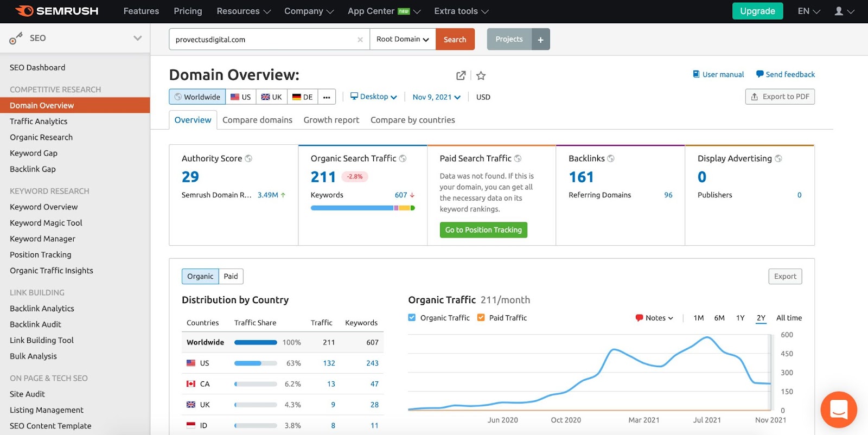868x435 pixels.
Task: Set chart range to 1Y
Action: point(740,318)
